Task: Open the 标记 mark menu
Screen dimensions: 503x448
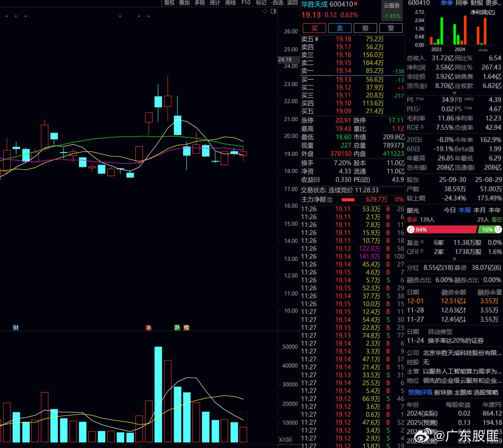Action: point(261,3)
